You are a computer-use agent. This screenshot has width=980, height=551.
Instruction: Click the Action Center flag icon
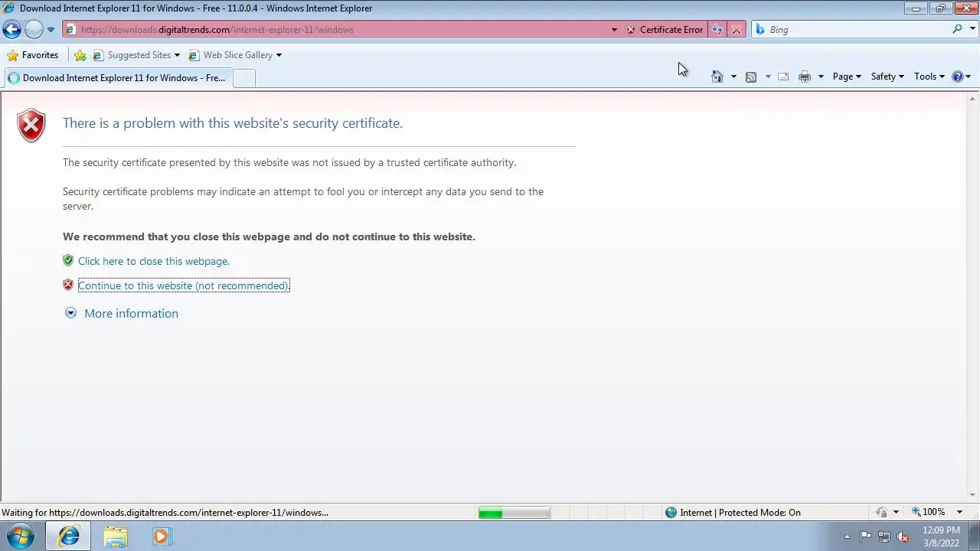[x=865, y=536]
